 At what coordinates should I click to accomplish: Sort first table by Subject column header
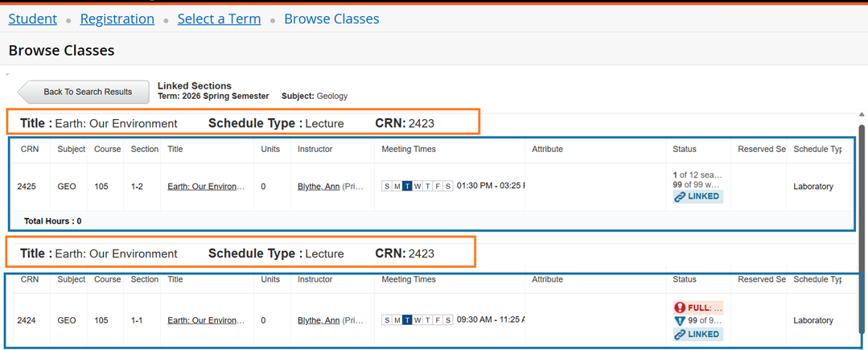click(x=72, y=149)
